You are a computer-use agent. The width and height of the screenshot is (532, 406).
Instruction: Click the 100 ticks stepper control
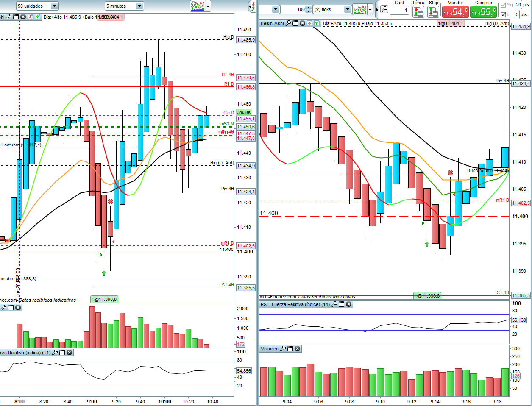point(309,9)
